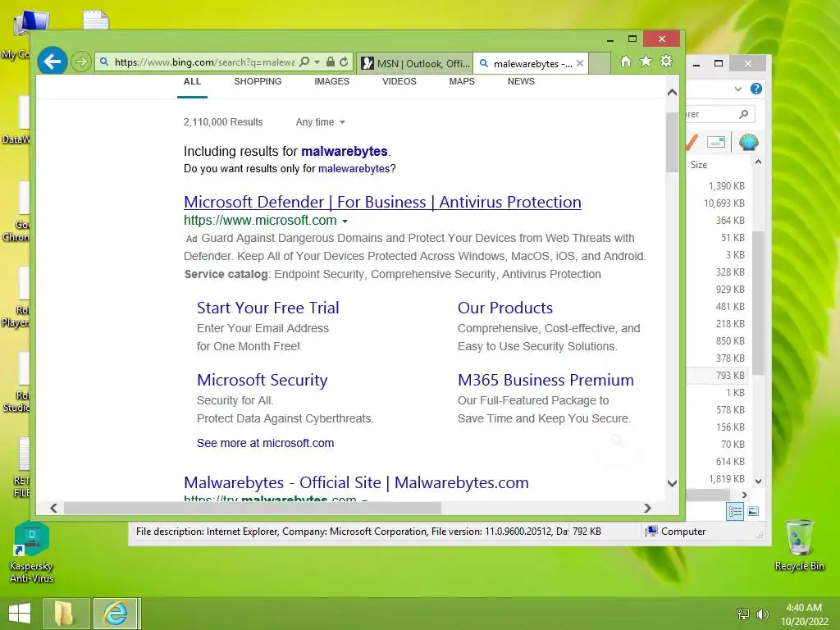
Task: Open Recycle Bin on desktop
Action: (799, 546)
